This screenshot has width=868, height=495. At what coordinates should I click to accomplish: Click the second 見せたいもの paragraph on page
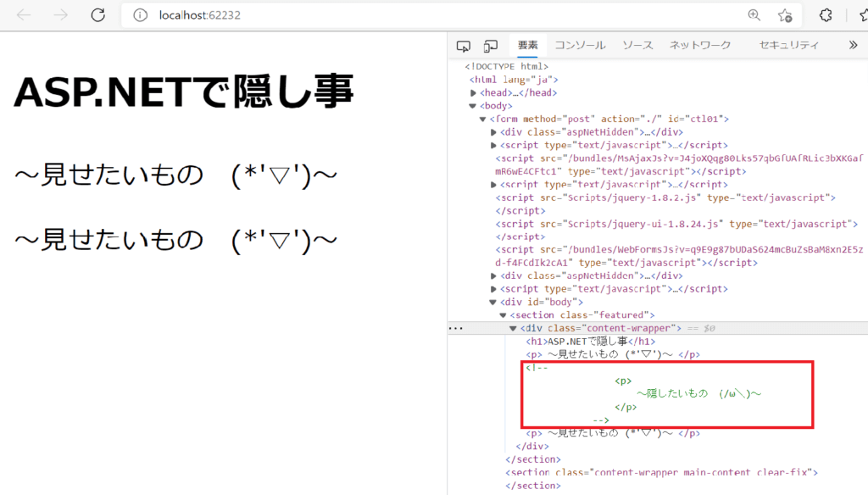coord(176,241)
